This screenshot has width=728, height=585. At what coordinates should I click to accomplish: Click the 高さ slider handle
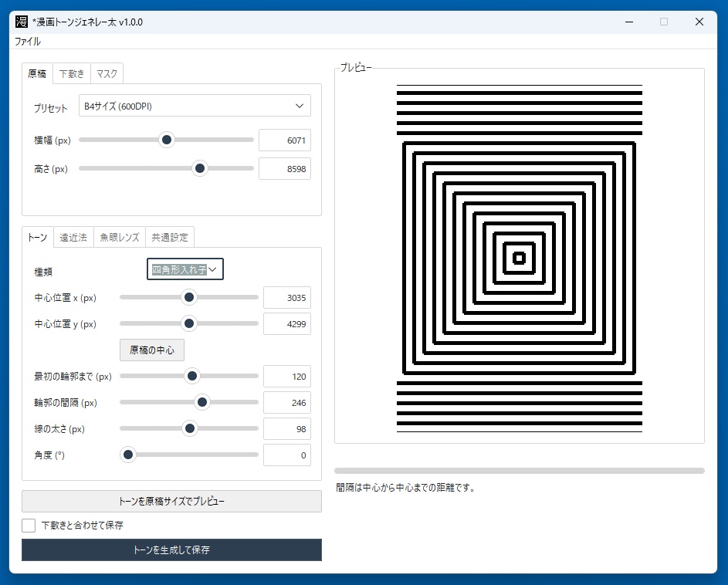click(x=200, y=168)
